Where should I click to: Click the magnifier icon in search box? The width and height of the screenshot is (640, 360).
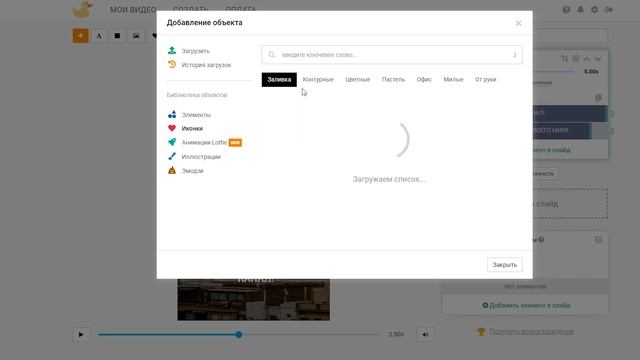pyautogui.click(x=272, y=55)
